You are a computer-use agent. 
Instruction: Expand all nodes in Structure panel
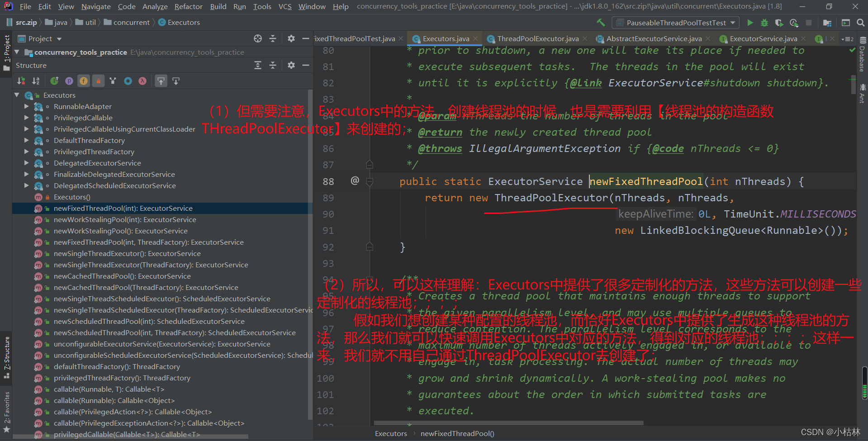pos(258,65)
